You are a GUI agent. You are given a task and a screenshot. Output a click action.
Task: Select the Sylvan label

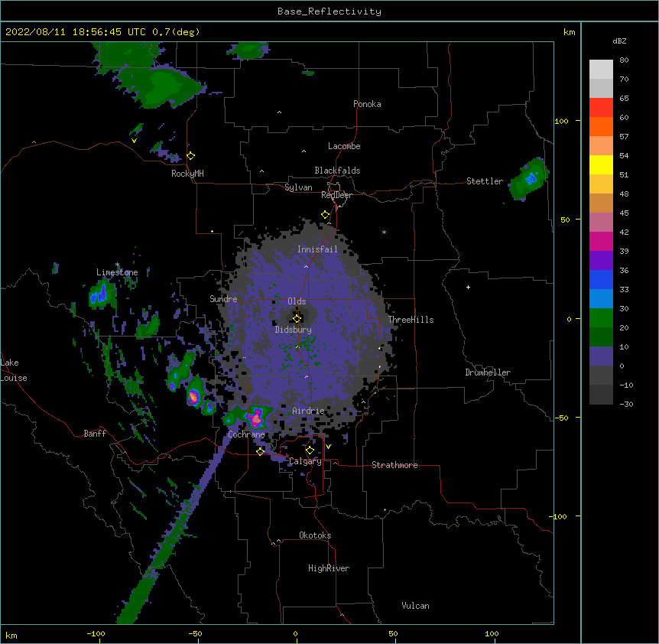pos(298,187)
